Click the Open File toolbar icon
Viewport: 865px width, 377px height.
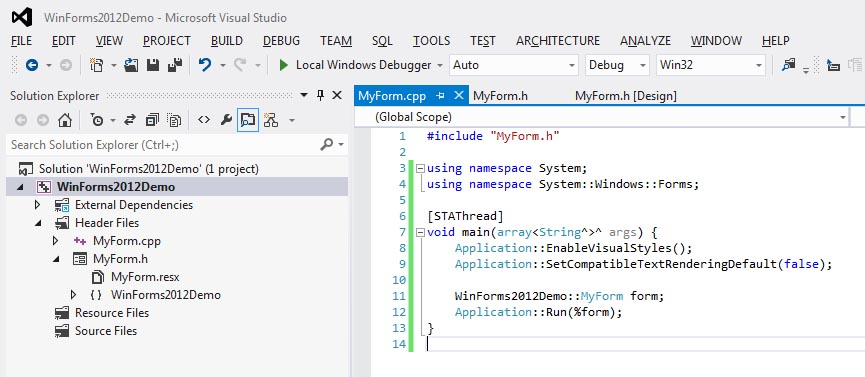point(131,65)
